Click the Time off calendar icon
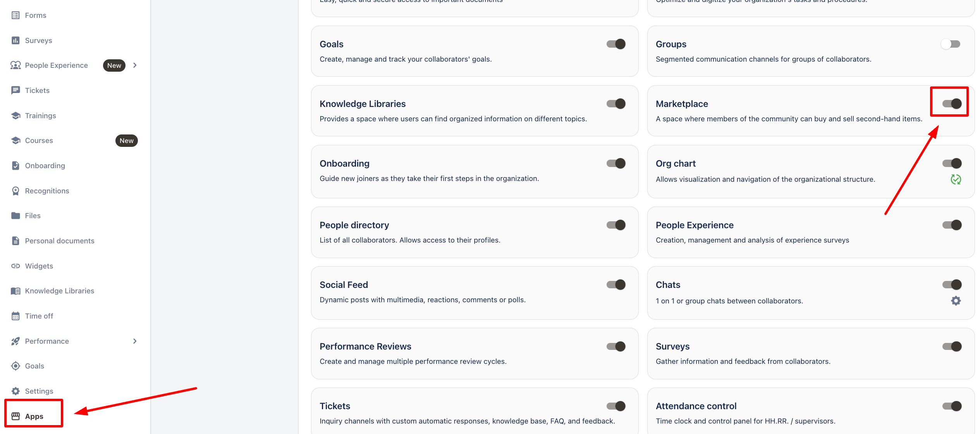The width and height of the screenshot is (980, 434). click(15, 316)
